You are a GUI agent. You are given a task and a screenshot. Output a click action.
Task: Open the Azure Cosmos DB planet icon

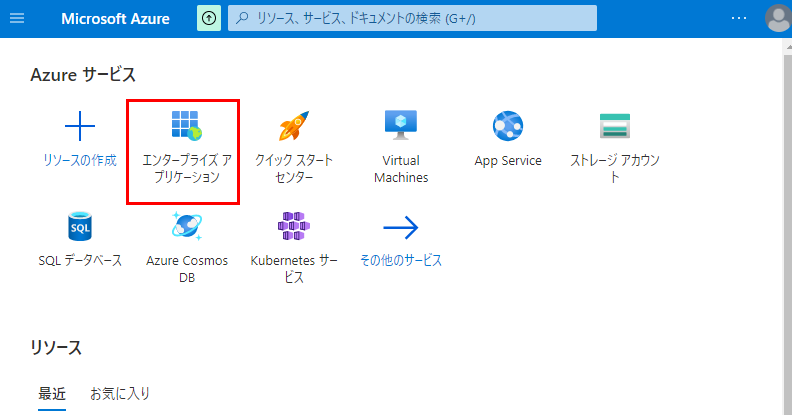(x=186, y=226)
